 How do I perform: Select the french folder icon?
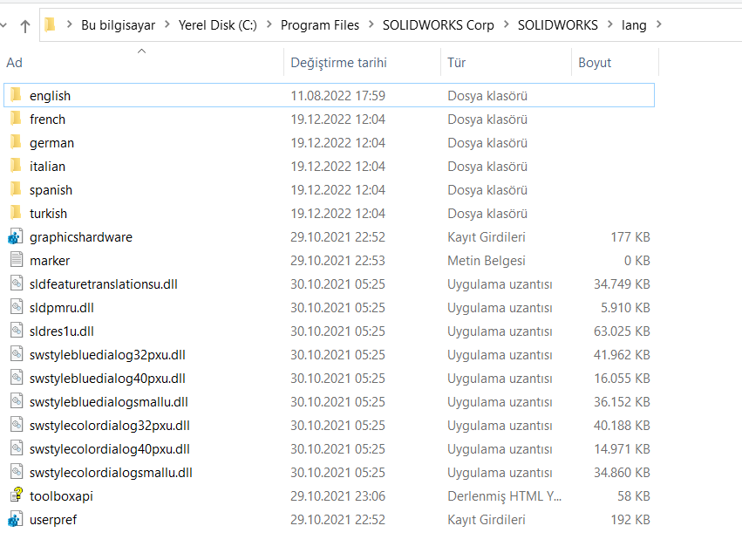coord(16,119)
